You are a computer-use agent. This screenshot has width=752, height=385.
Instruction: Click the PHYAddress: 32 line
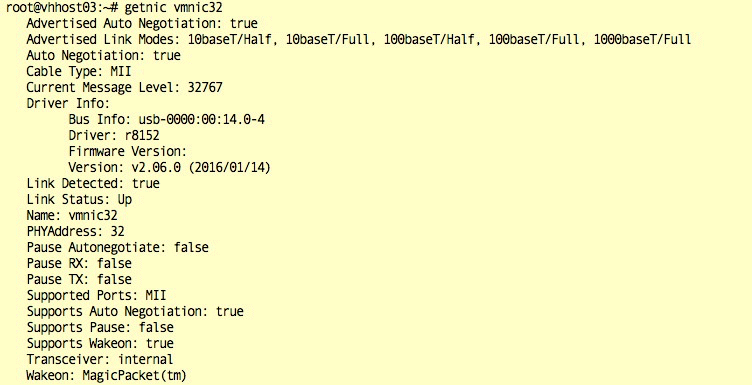point(75,232)
